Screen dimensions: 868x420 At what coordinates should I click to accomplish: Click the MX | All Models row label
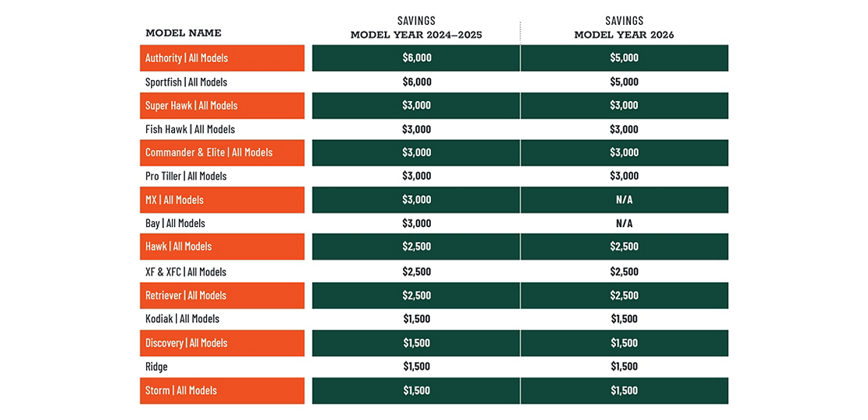coord(174,200)
